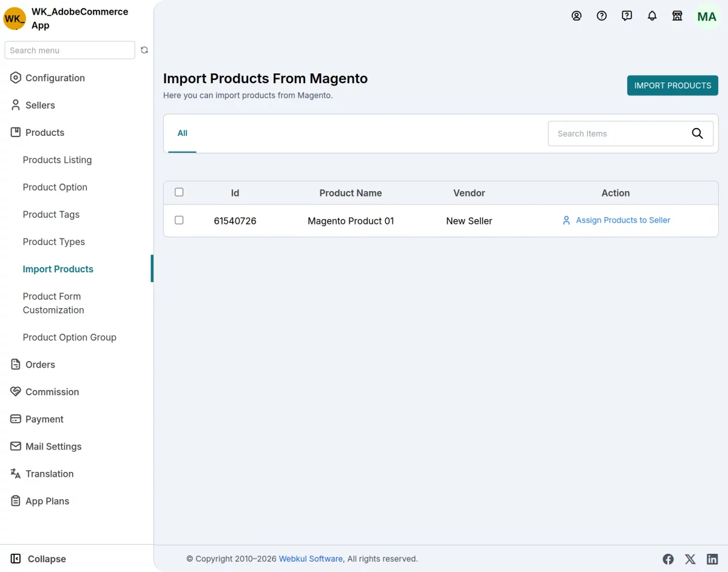This screenshot has width=728, height=572.
Task: Toggle the select-all checkbox in table header
Action: [179, 192]
